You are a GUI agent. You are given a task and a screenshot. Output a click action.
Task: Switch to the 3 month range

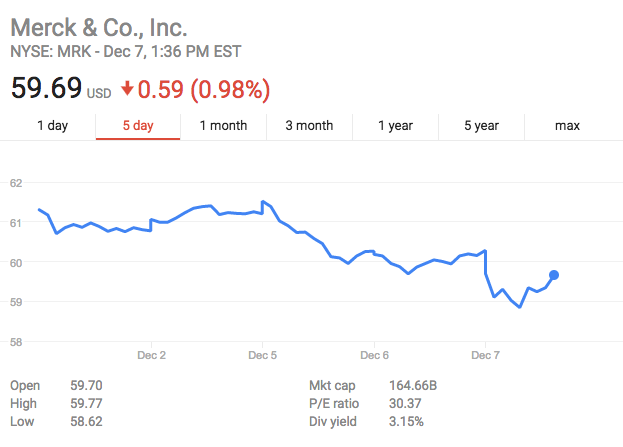(x=309, y=126)
